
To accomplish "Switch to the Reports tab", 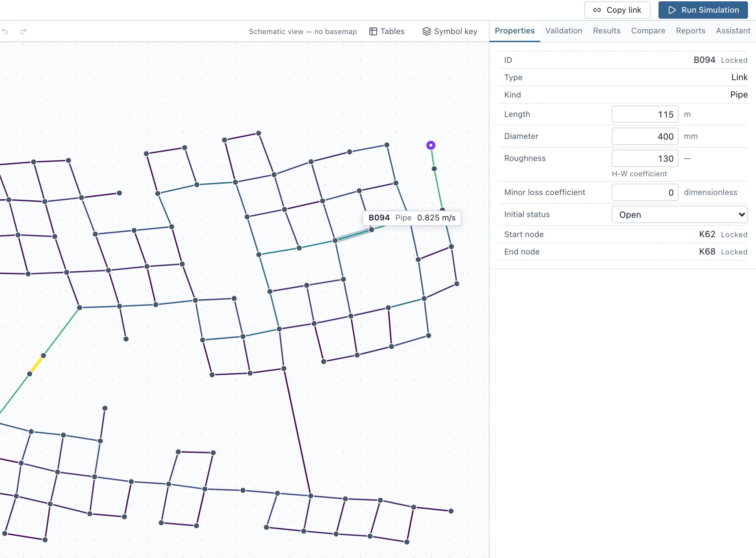I will [x=691, y=31].
